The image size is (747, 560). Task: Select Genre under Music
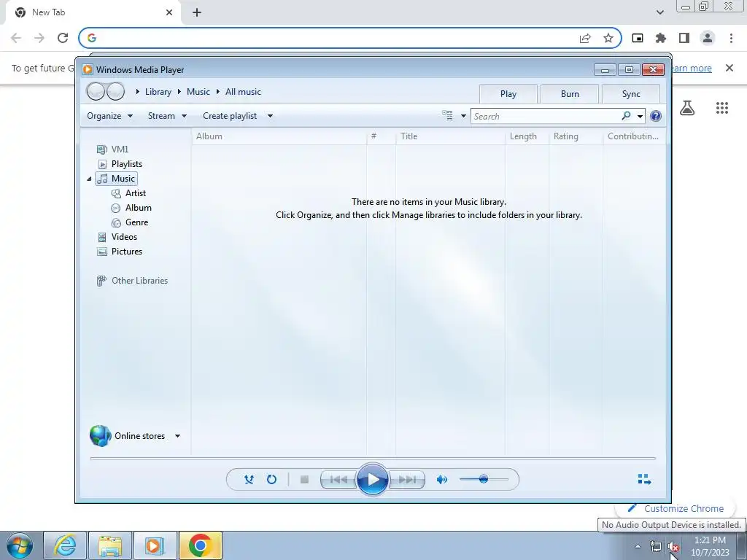coord(136,222)
